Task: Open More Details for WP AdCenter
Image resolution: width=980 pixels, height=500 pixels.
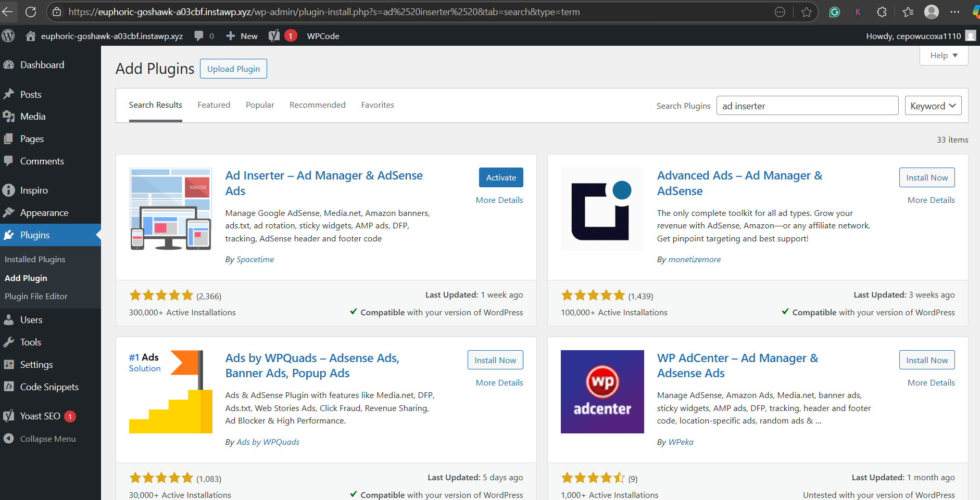Action: coord(931,383)
